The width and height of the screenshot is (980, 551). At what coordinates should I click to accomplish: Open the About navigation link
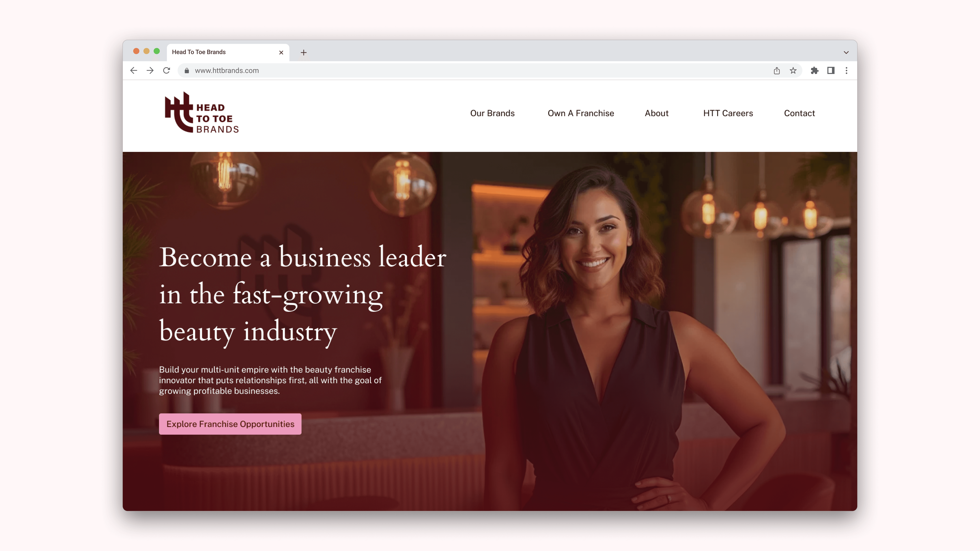point(656,113)
